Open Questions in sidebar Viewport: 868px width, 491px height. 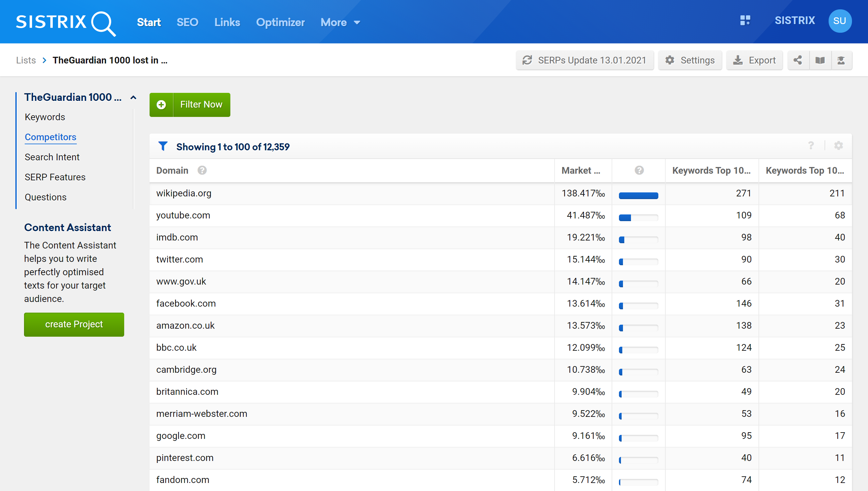point(46,197)
